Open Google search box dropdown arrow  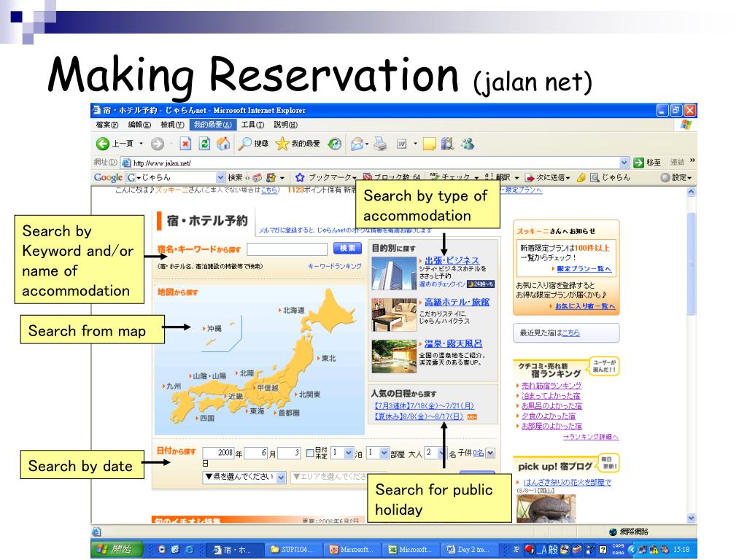[220, 178]
